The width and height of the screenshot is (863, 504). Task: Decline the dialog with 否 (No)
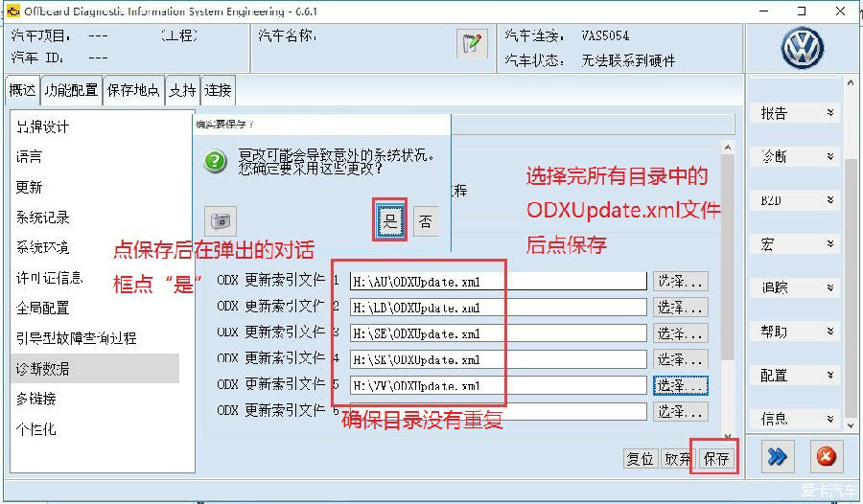click(x=426, y=221)
